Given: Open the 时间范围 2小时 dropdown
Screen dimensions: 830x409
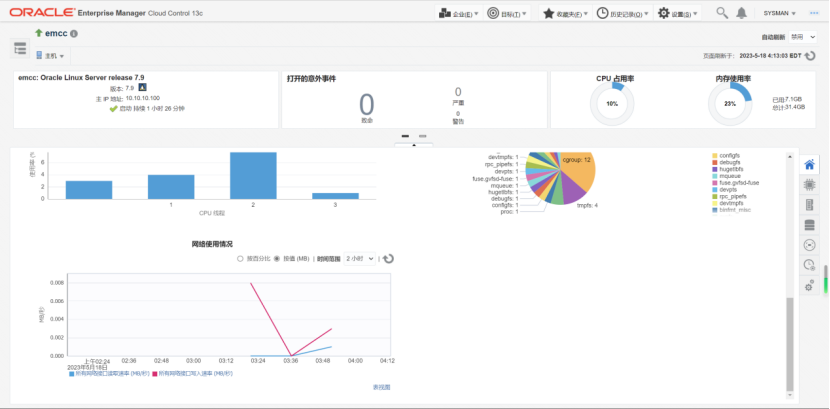Looking at the screenshot, I should pyautogui.click(x=360, y=258).
